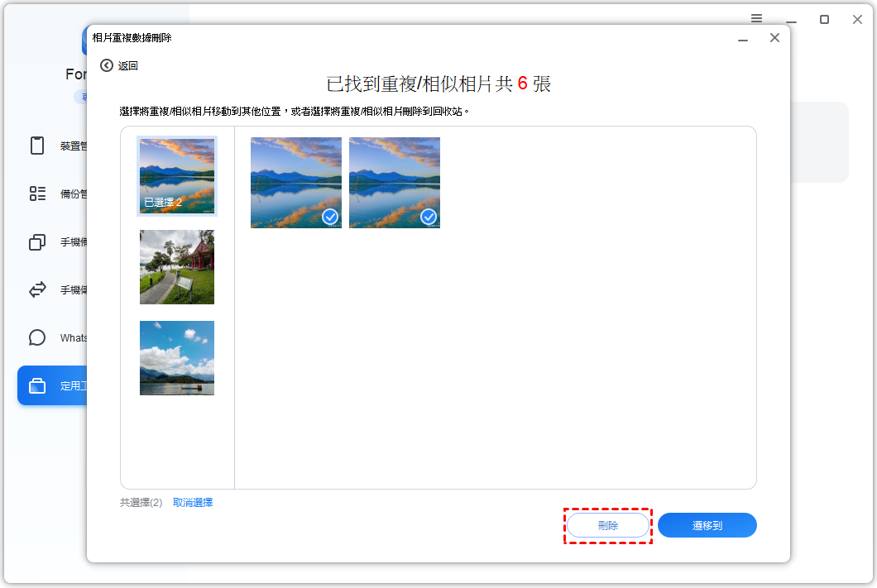Click the two-way arrows phone transfer icon
Image resolution: width=877 pixels, height=588 pixels.
tap(37, 289)
